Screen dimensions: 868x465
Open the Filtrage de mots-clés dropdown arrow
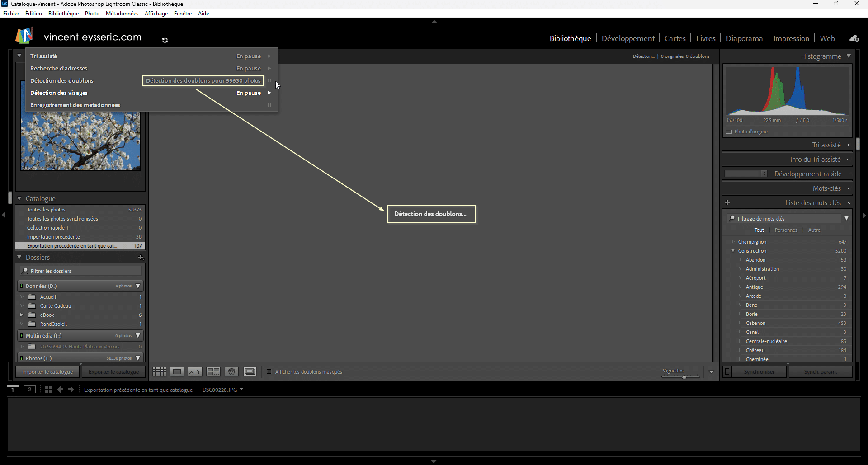(x=846, y=218)
